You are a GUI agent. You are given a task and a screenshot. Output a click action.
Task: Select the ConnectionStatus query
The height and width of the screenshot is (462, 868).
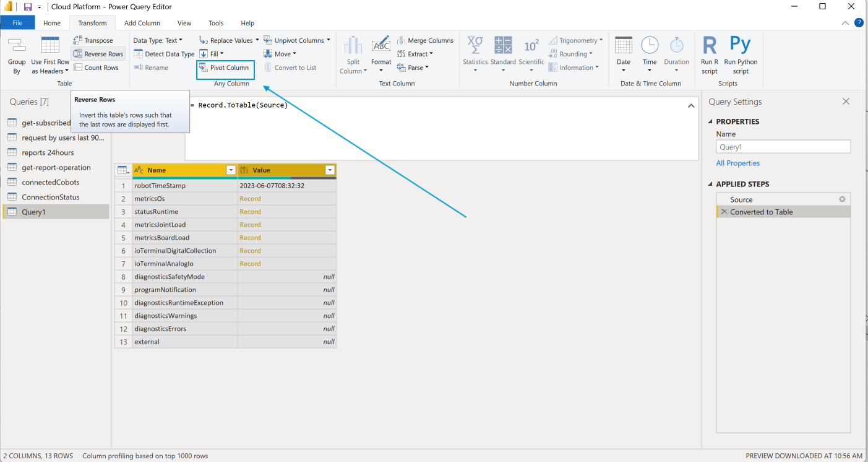click(x=51, y=197)
